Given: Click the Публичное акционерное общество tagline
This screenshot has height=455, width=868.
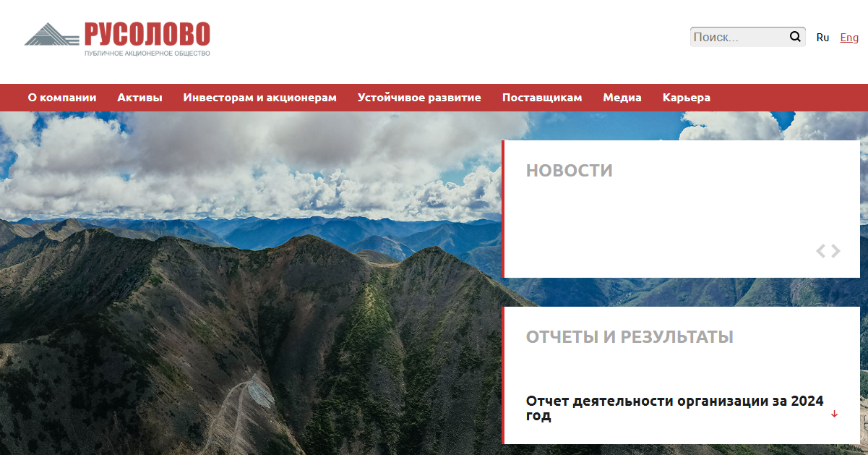Looking at the screenshot, I should coord(147,54).
